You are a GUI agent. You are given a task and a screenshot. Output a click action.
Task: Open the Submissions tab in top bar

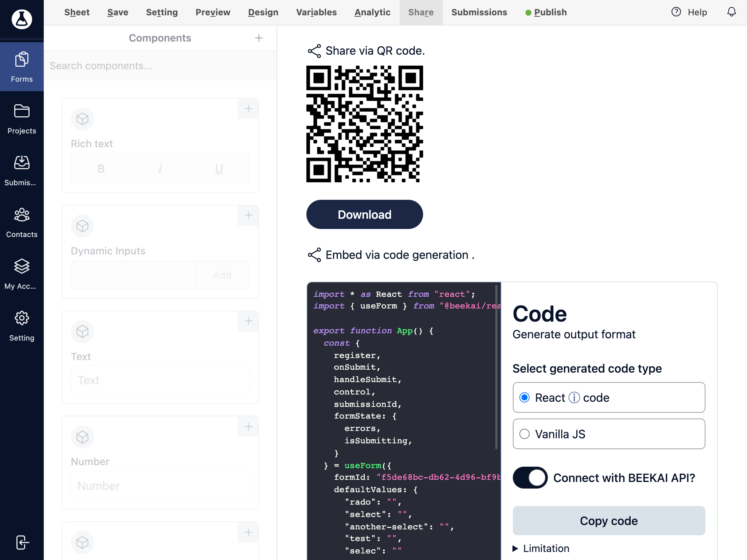coord(479,12)
